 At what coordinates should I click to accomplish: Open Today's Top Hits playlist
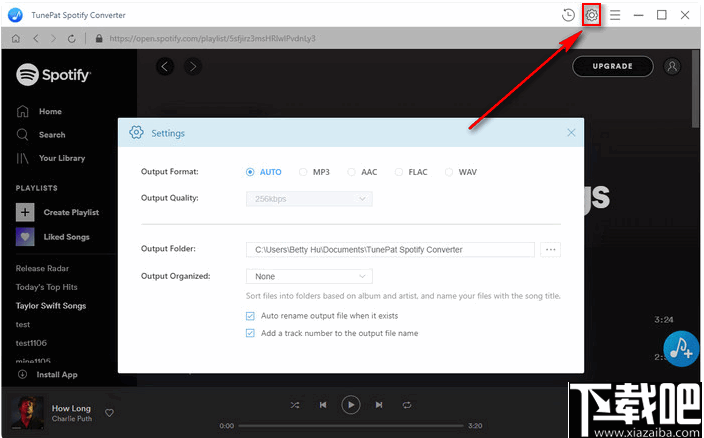pos(46,287)
